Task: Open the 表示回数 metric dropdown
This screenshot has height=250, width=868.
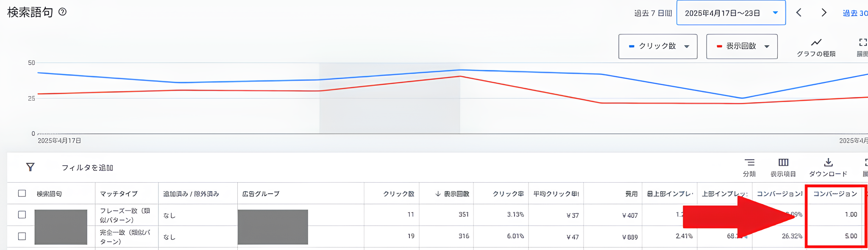Action: pos(742,46)
